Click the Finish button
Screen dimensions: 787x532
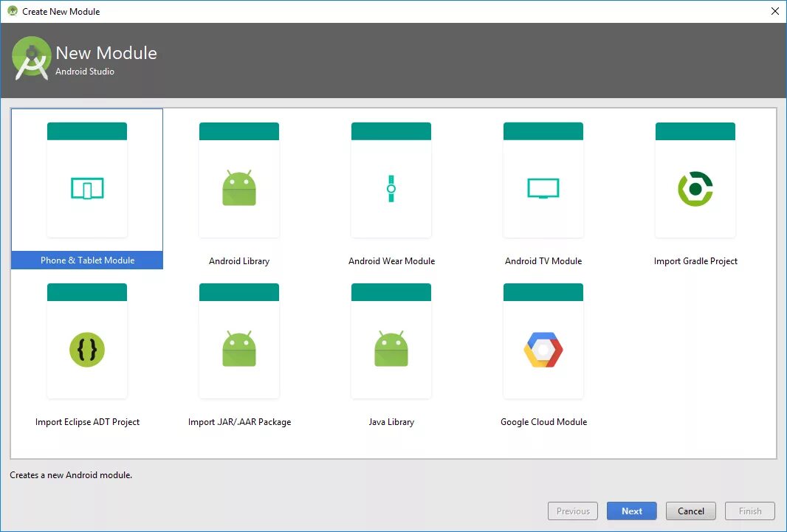click(750, 511)
